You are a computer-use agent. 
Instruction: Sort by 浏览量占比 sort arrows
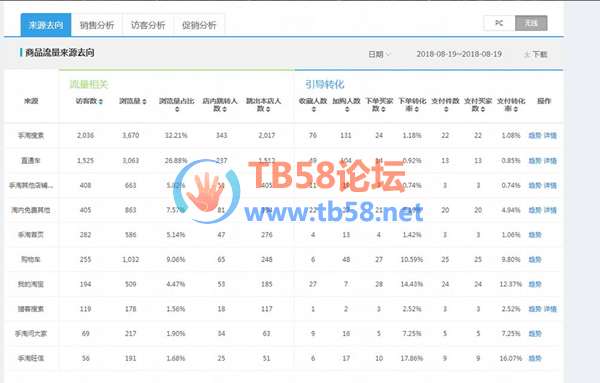(x=177, y=109)
